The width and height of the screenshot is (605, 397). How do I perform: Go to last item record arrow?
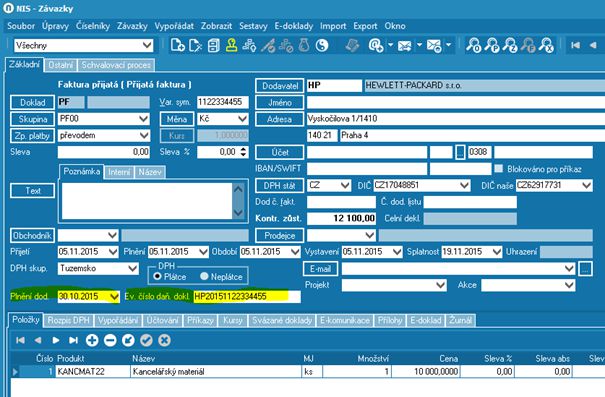click(73, 340)
